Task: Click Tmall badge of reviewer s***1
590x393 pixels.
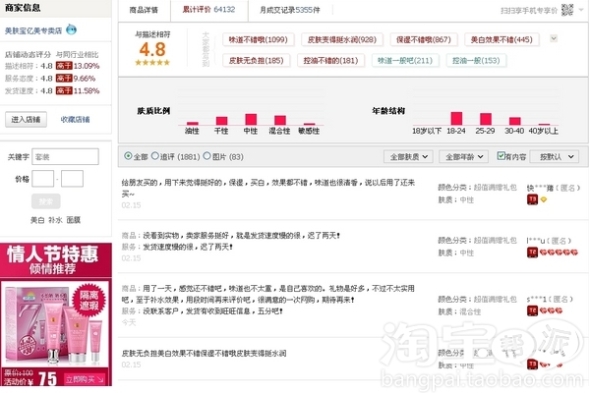Action: click(x=532, y=311)
